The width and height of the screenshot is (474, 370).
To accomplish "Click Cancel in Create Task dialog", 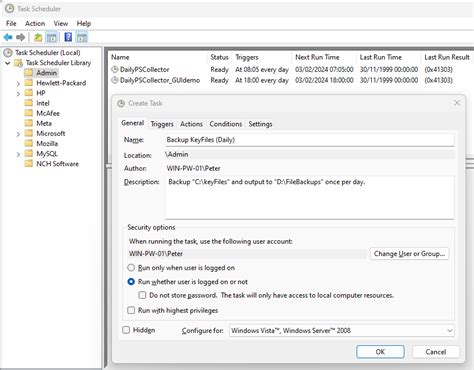I will point(436,352).
